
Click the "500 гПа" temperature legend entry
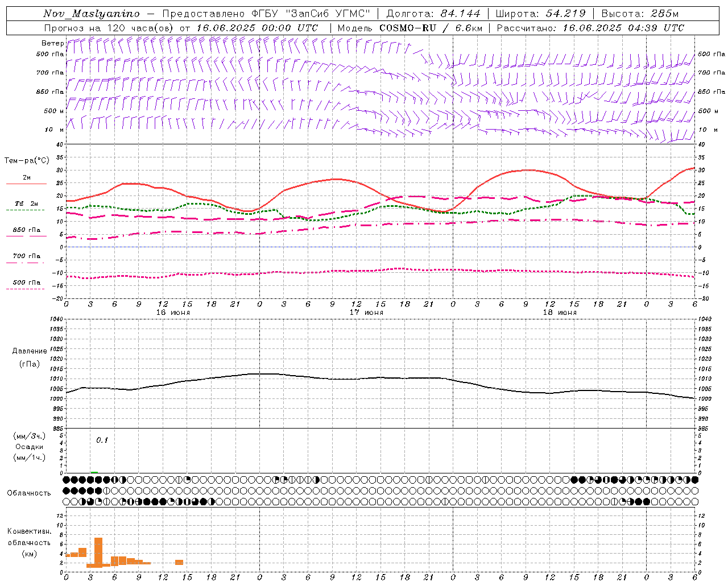pos(26,282)
